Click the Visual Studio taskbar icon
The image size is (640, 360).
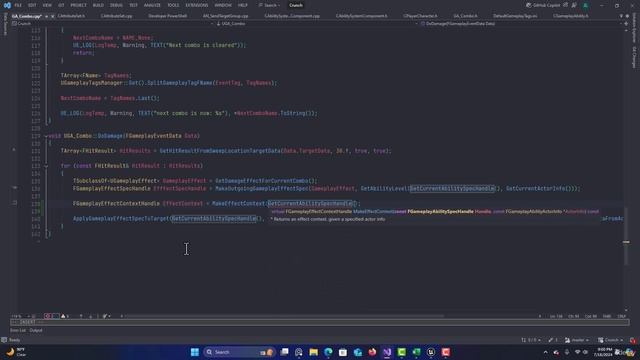coord(387,352)
